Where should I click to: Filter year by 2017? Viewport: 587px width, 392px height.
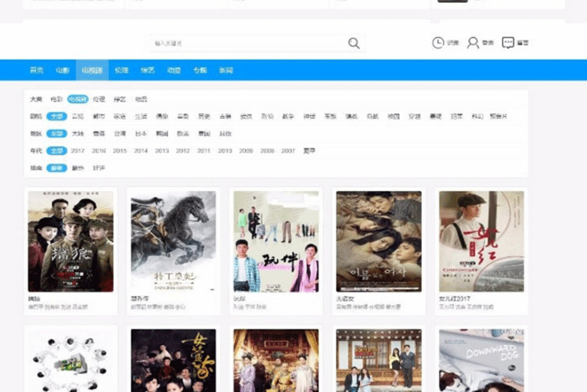(77, 151)
